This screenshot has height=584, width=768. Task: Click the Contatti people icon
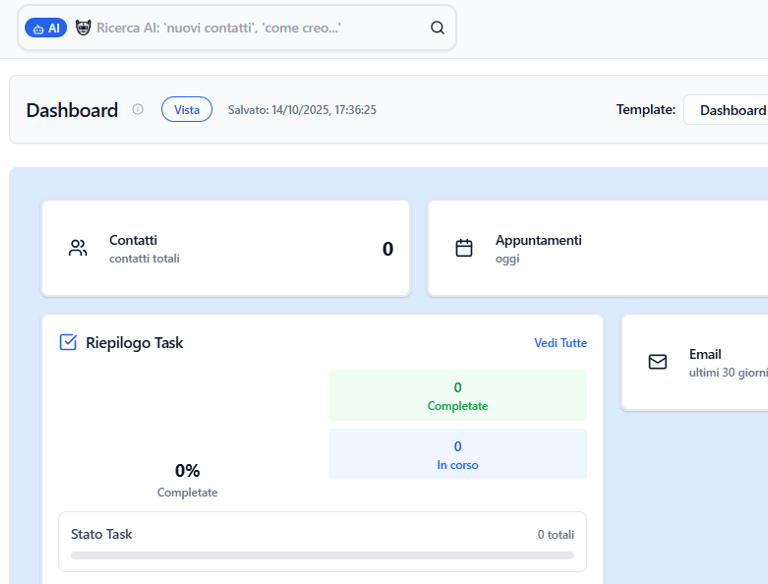pyautogui.click(x=78, y=248)
